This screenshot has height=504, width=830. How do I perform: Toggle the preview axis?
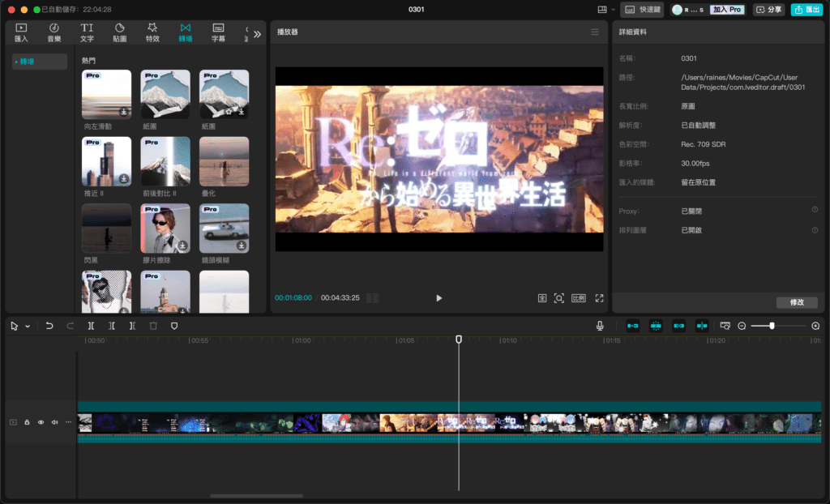(702, 326)
